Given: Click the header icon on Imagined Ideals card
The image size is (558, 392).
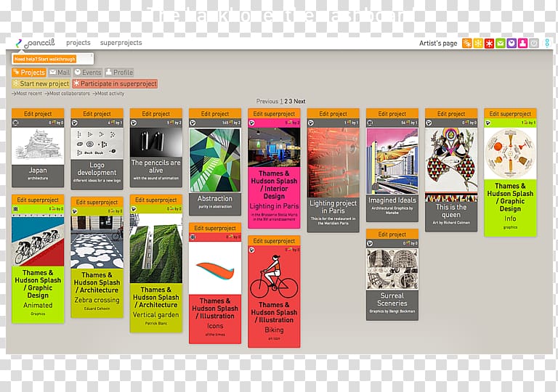Looking at the screenshot, I should 370,123.
